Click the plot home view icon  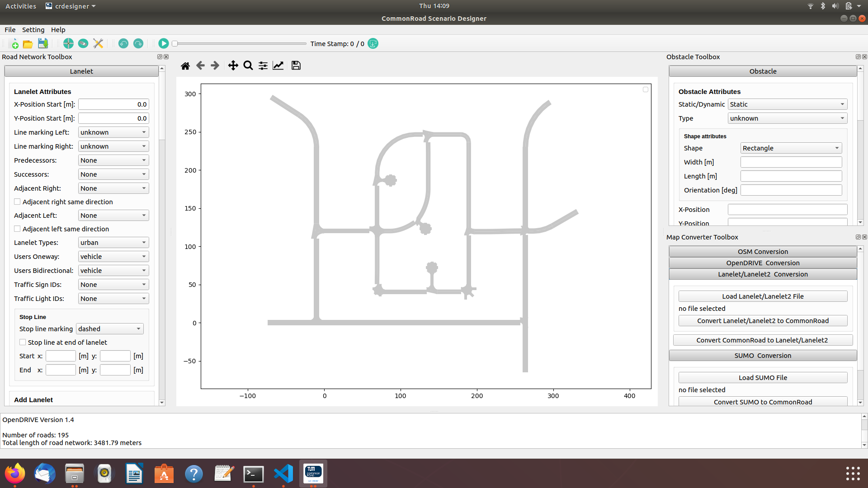185,66
